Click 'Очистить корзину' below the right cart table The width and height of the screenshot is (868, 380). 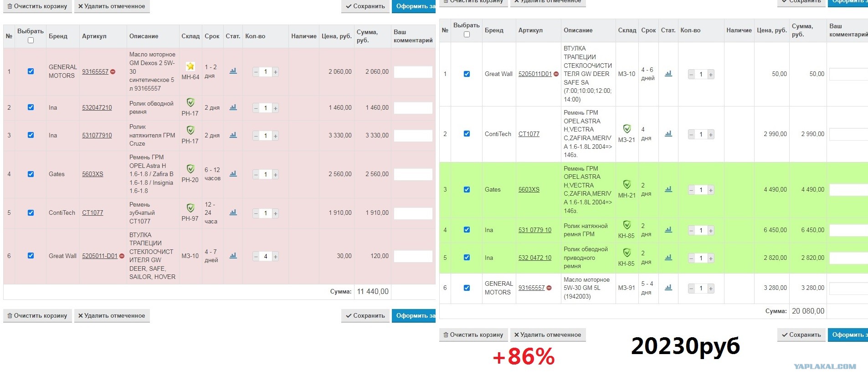(474, 334)
